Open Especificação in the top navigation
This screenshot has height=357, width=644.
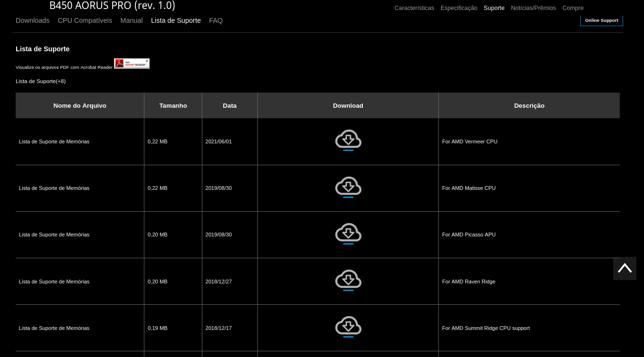(x=459, y=8)
